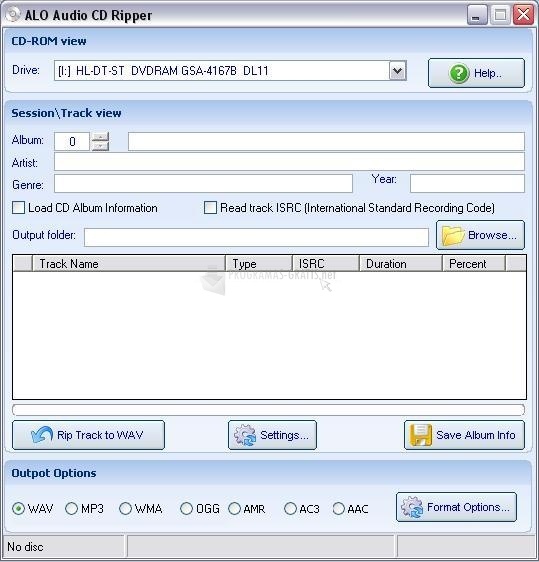Minimize the ALO Audio CD Ripper window
Screen dimensions: 539x562
click(477, 15)
